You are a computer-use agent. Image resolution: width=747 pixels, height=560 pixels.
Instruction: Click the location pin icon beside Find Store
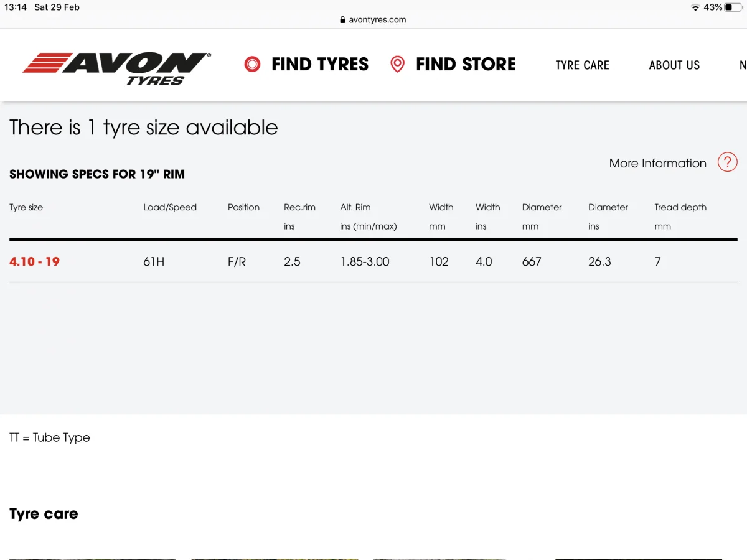tap(397, 64)
